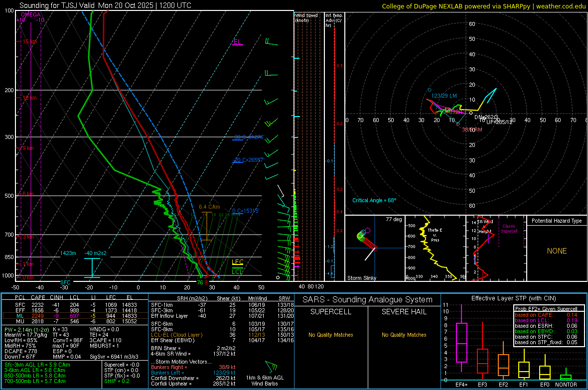Click the Prob EF2+ Given Supercell header
Image resolution: width=588 pixels, height=390 pixels.
546,309
